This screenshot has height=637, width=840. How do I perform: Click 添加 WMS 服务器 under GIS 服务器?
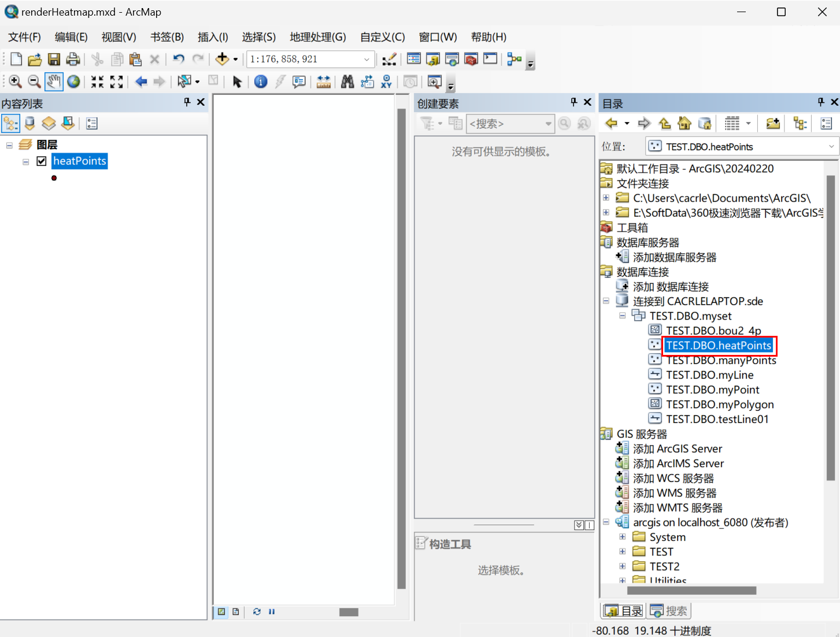[673, 492]
